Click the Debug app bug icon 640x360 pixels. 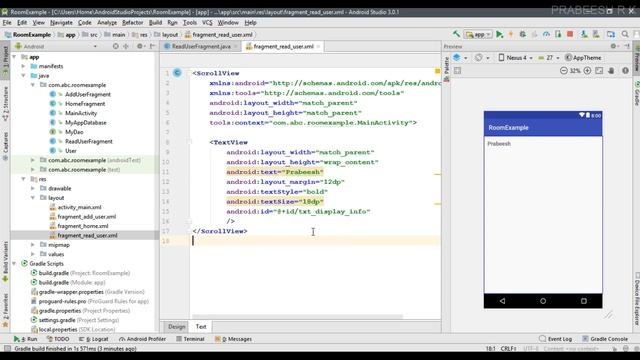pos(522,35)
